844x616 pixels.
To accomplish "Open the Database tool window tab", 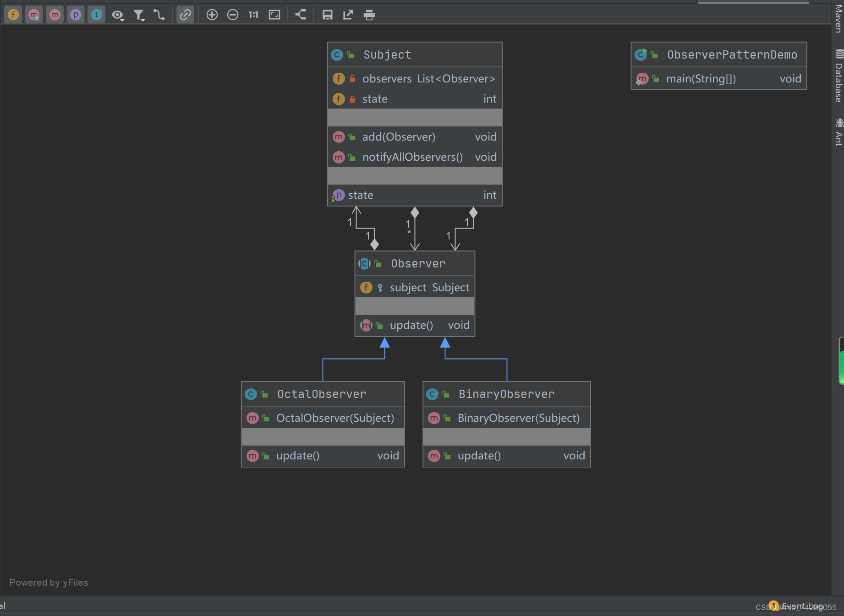I will pos(839,76).
